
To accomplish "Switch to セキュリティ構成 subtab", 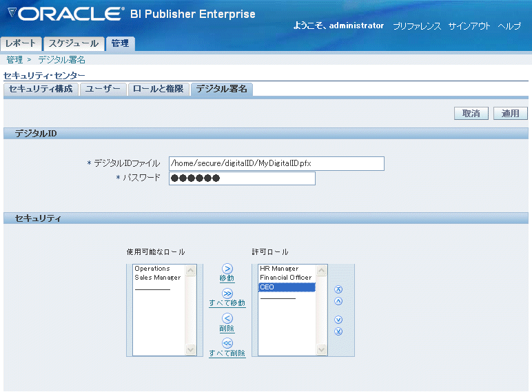I will pyautogui.click(x=41, y=89).
